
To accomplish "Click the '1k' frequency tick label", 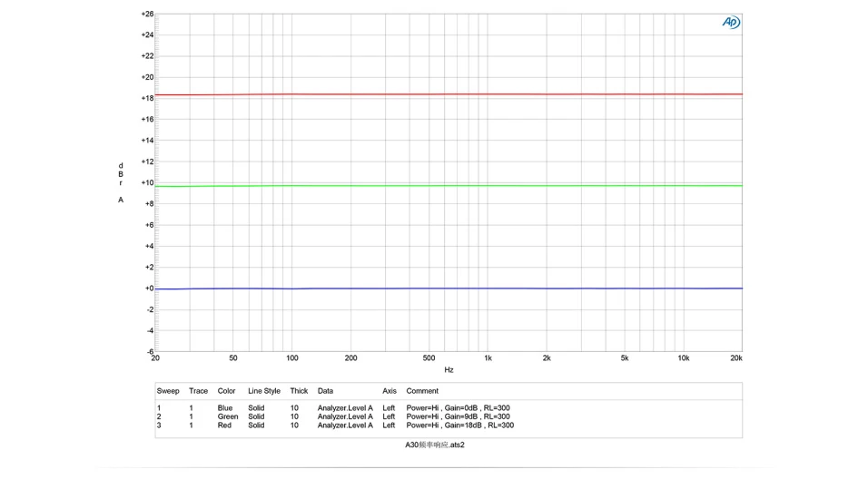I will point(488,358).
